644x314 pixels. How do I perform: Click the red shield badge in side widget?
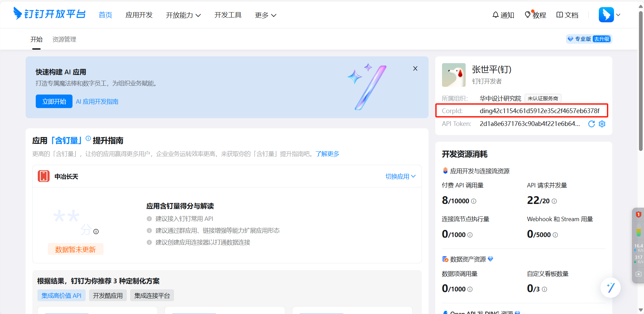pyautogui.click(x=638, y=214)
